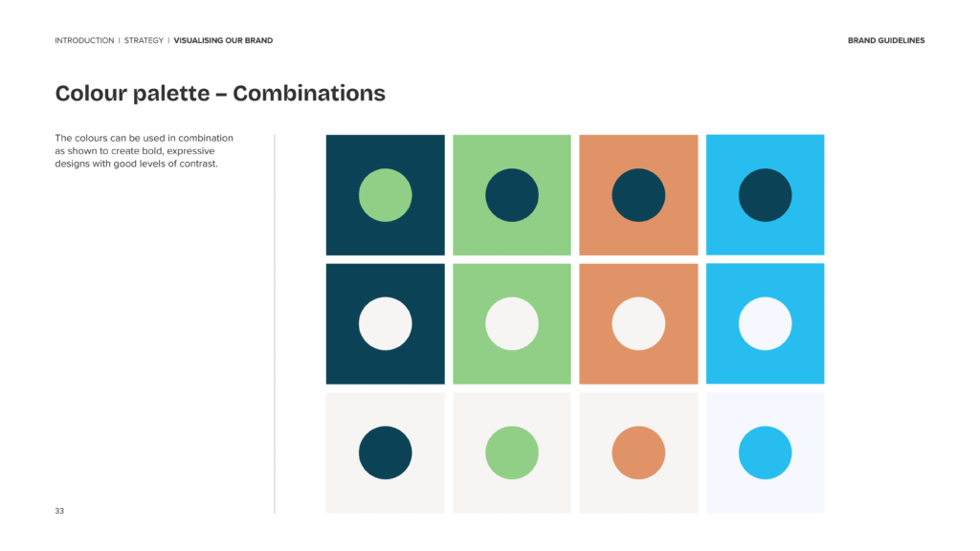The height and width of the screenshot is (551, 980).
Task: Pick the dark circle on bright blue square
Action: (x=765, y=195)
